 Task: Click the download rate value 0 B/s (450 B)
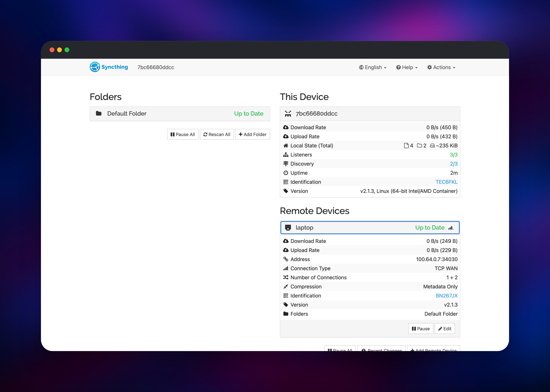[x=442, y=127]
